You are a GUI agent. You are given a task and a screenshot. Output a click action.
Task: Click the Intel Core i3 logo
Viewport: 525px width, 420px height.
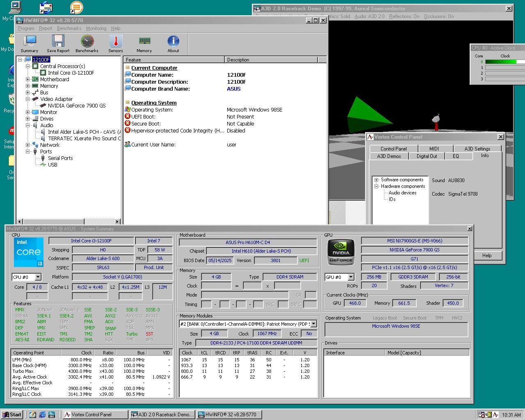[x=29, y=252]
